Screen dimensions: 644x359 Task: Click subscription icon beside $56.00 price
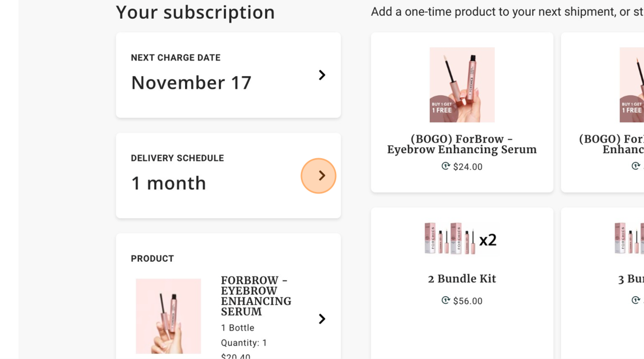[x=446, y=300]
